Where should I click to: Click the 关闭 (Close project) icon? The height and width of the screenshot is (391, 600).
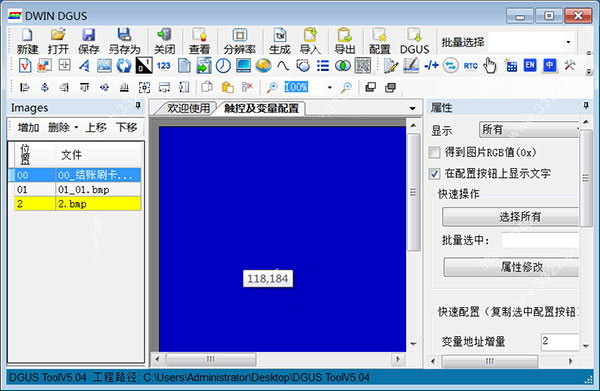pyautogui.click(x=165, y=41)
